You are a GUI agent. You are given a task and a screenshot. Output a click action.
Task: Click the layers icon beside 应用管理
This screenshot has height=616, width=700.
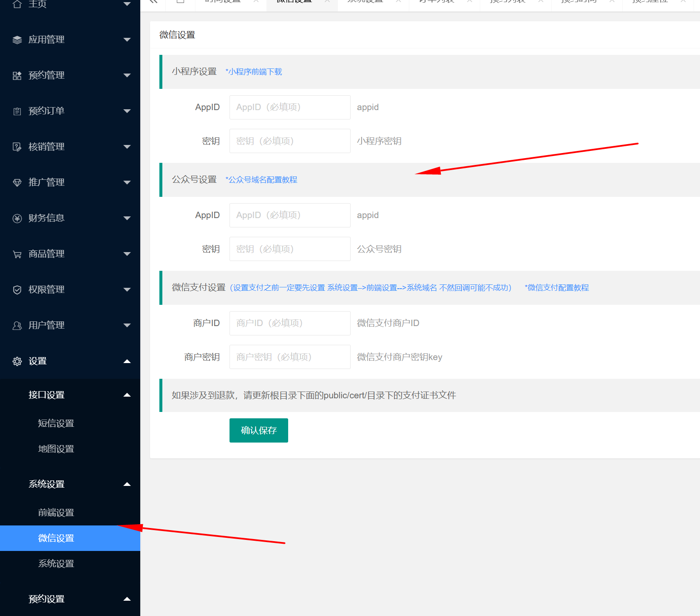pos(17,40)
